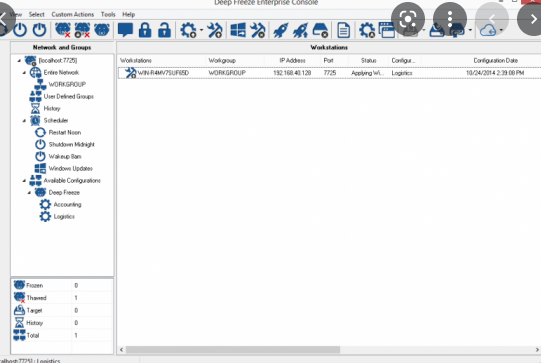Click the horizontal scrollbar left arrow
This screenshot has width=541, height=363.
[x=121, y=350]
